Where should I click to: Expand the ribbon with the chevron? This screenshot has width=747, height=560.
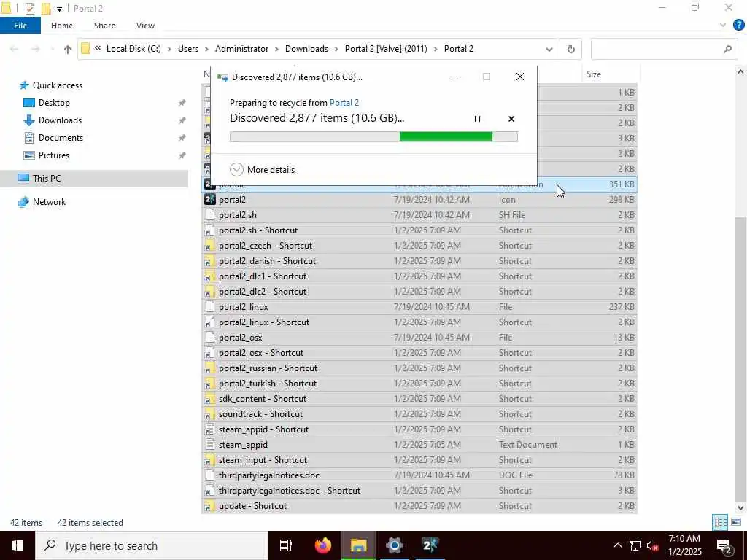click(723, 26)
